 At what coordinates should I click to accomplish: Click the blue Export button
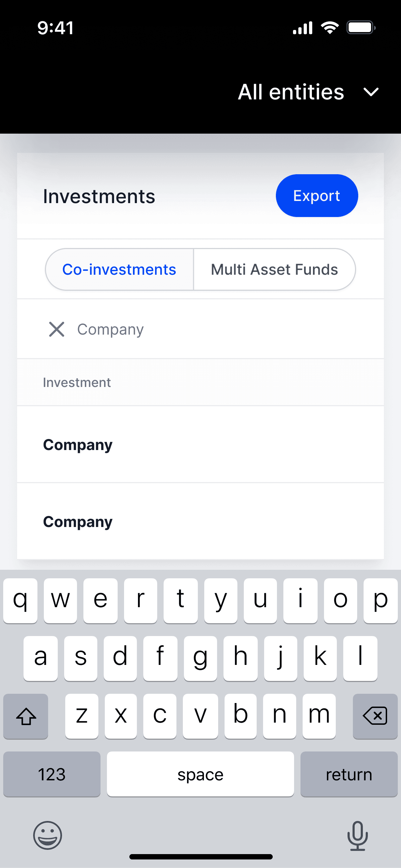[x=317, y=196]
